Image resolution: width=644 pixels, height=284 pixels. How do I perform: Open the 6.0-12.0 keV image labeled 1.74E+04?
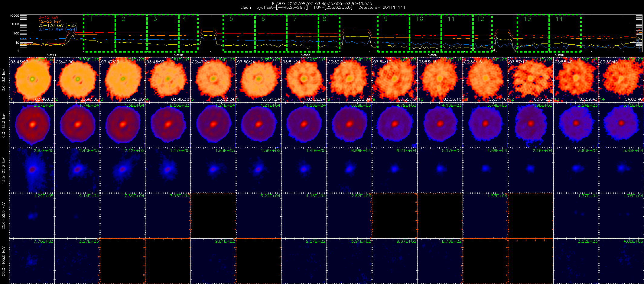(x=77, y=125)
